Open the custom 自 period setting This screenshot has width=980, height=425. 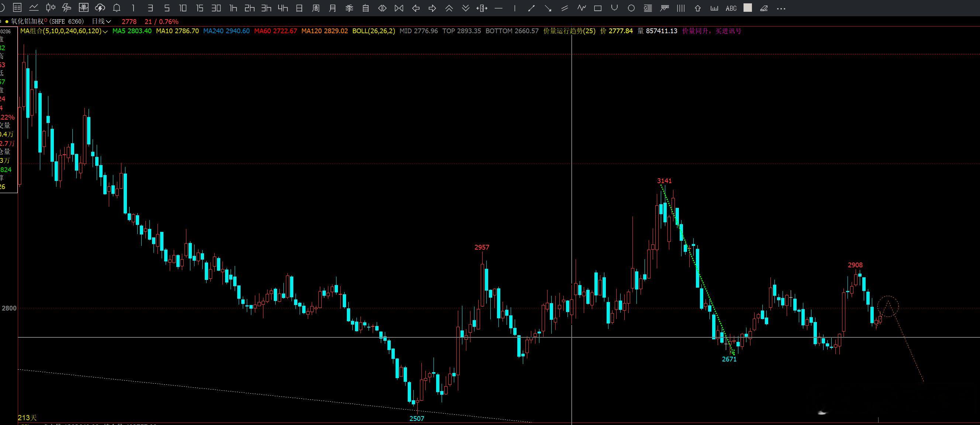point(366,8)
